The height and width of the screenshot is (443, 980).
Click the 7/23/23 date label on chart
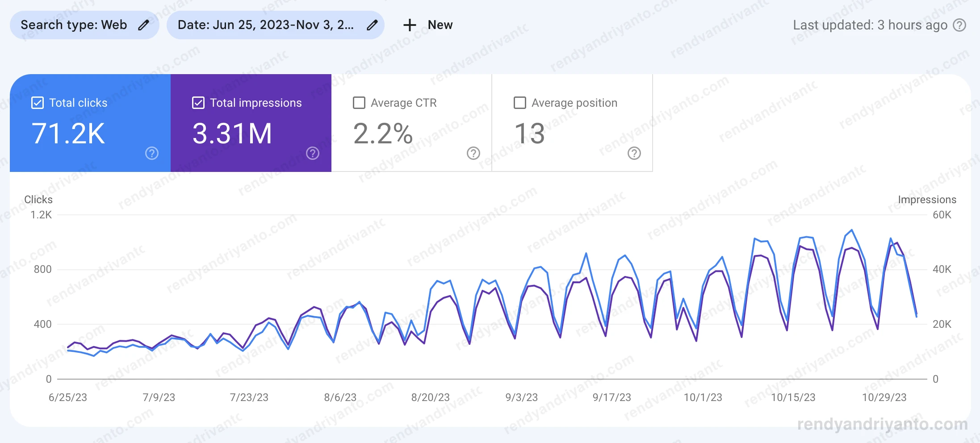[x=249, y=397]
